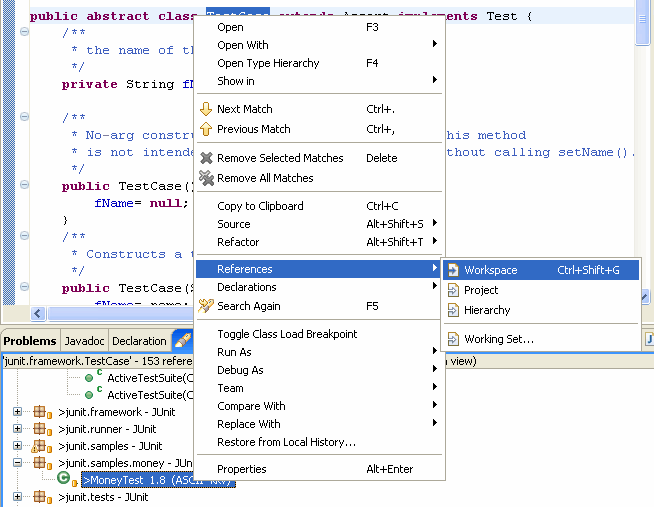Click the editor horizontal scroll left arrow
654x507 pixels.
38,314
